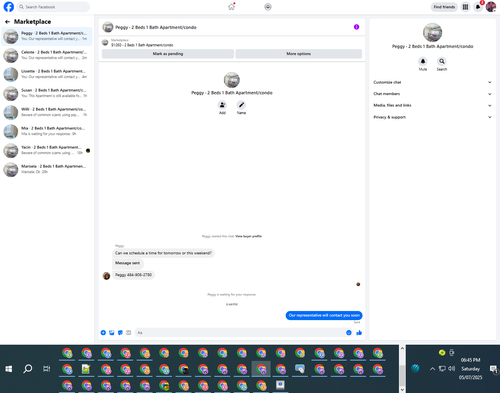Open Willi conversation in list
This screenshot has height=393, width=500.
click(47, 112)
